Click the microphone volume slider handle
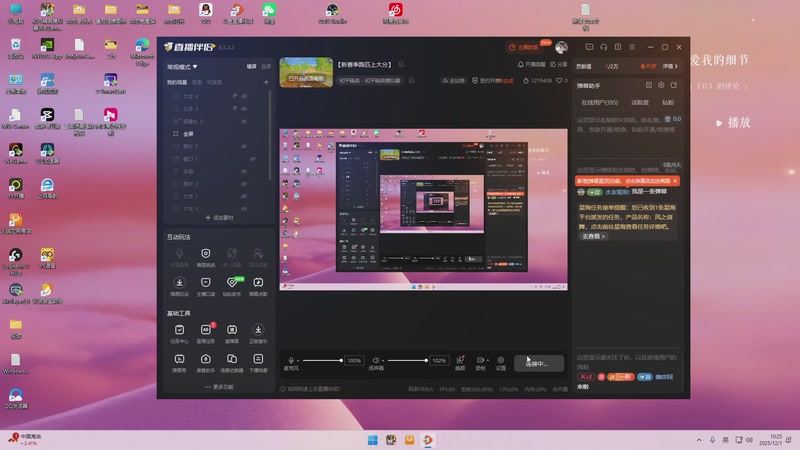800x450 pixels. [x=341, y=360]
